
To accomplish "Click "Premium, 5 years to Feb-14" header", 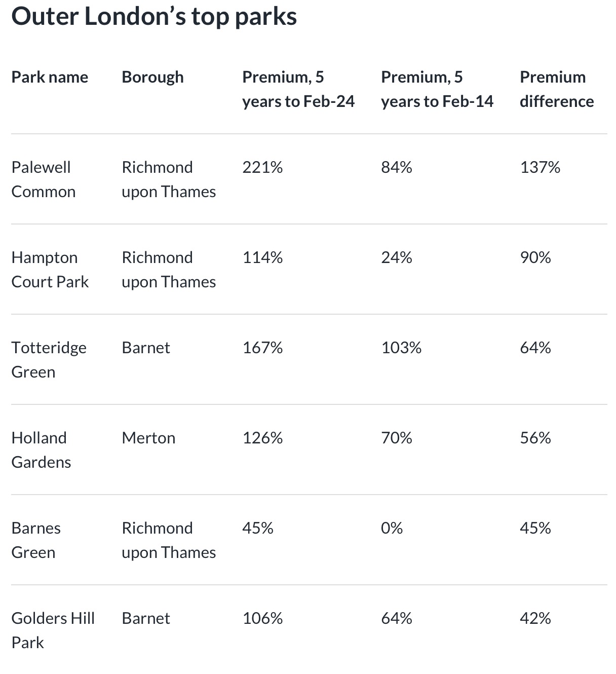I will pos(437,89).
